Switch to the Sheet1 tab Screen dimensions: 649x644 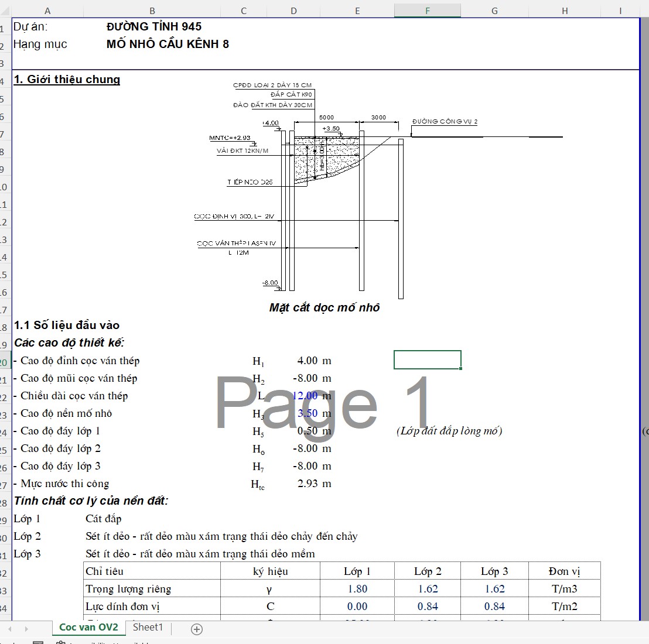pos(148,628)
